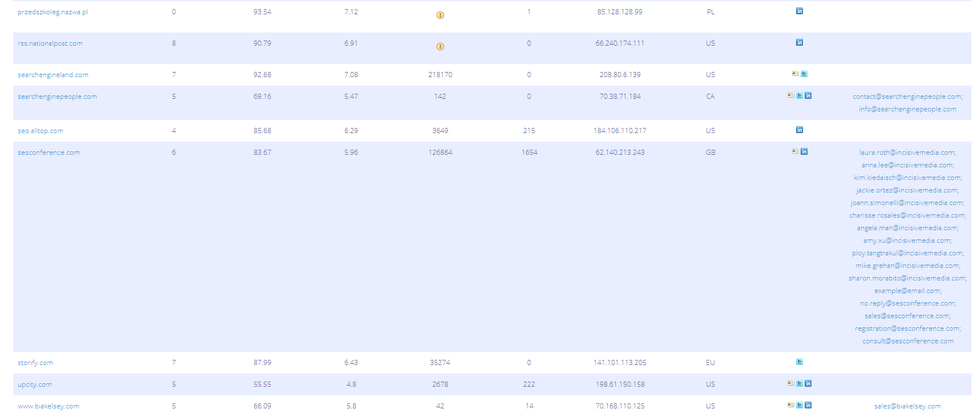980x417 pixels.
Task: Click laura.roth@incisivemedia.com email link
Action: pyautogui.click(x=907, y=153)
